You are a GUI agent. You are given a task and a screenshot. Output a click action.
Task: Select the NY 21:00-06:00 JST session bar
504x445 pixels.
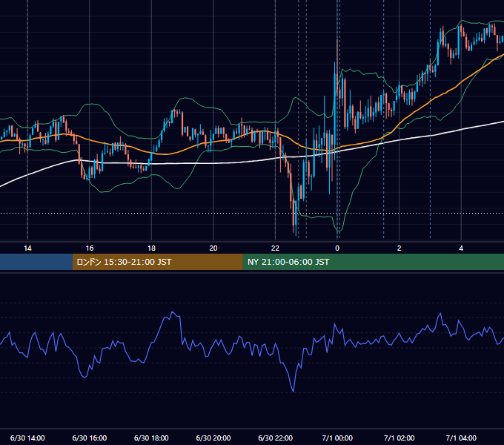coord(373,262)
